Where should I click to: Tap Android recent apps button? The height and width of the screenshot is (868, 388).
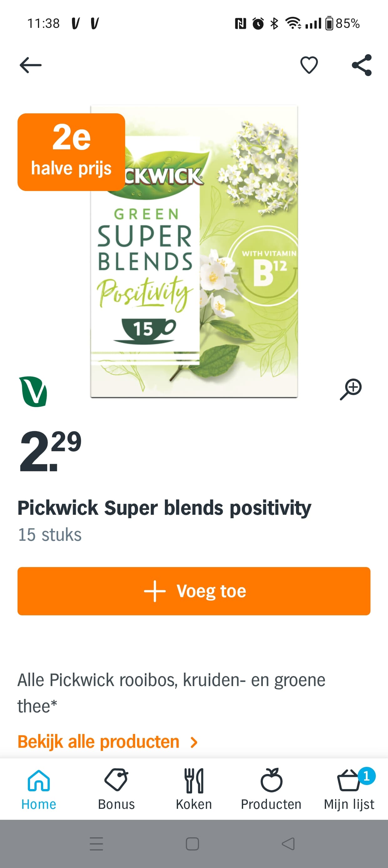pos(96,844)
